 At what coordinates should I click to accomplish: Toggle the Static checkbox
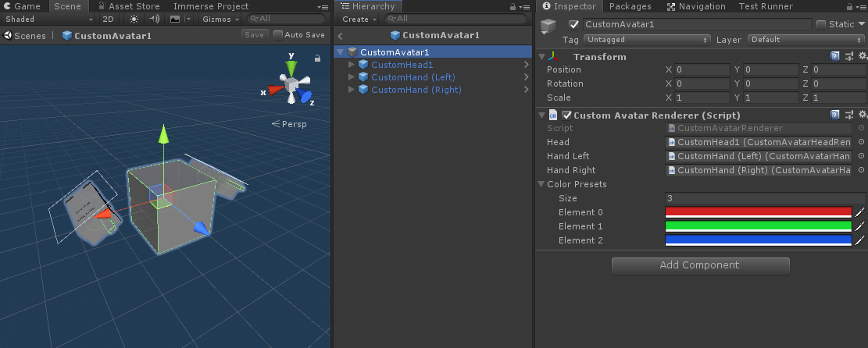pyautogui.click(x=821, y=24)
